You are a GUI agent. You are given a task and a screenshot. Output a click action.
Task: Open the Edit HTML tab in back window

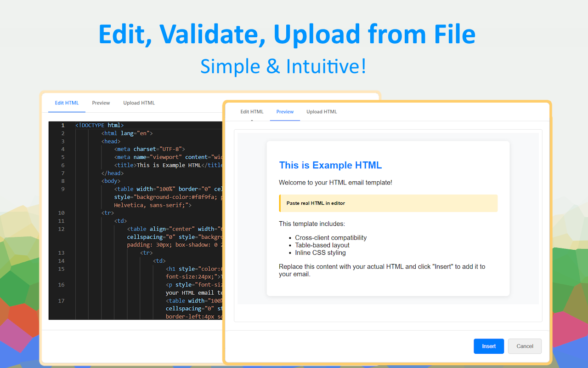click(67, 103)
